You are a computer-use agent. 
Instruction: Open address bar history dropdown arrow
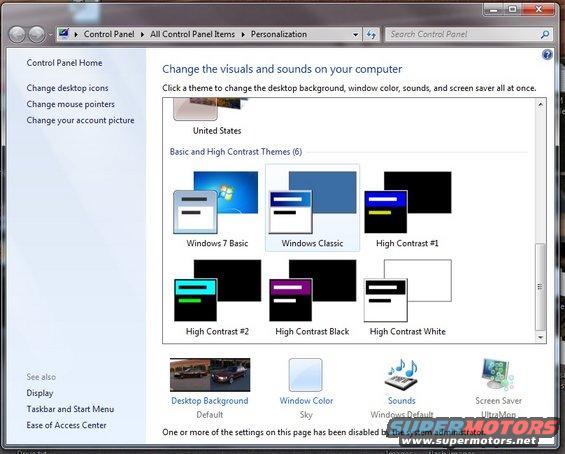pyautogui.click(x=356, y=35)
